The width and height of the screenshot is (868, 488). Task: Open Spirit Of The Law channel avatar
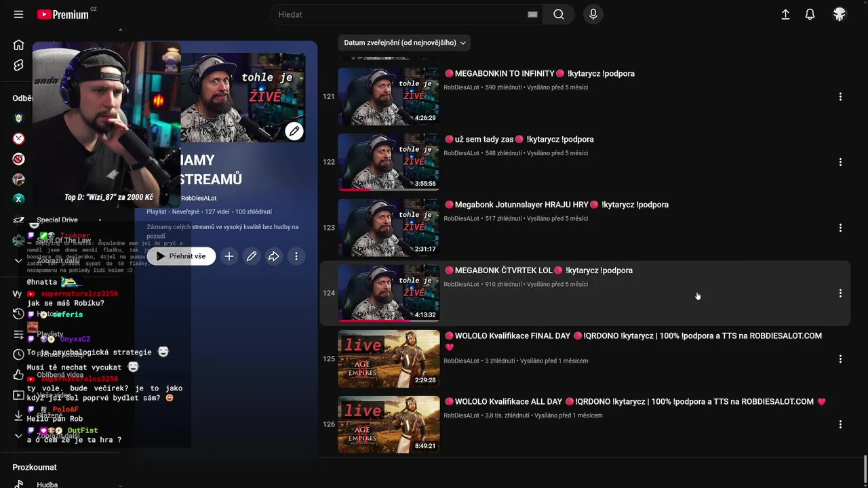click(x=18, y=240)
